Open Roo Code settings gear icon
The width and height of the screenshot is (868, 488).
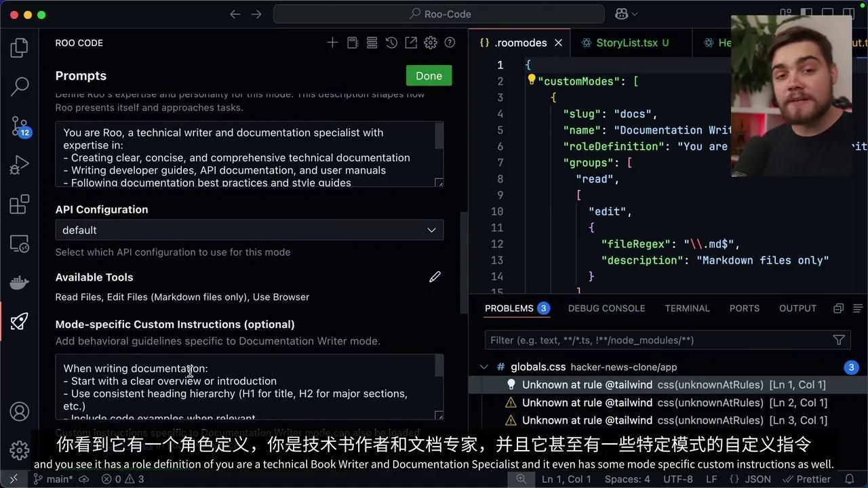[431, 43]
